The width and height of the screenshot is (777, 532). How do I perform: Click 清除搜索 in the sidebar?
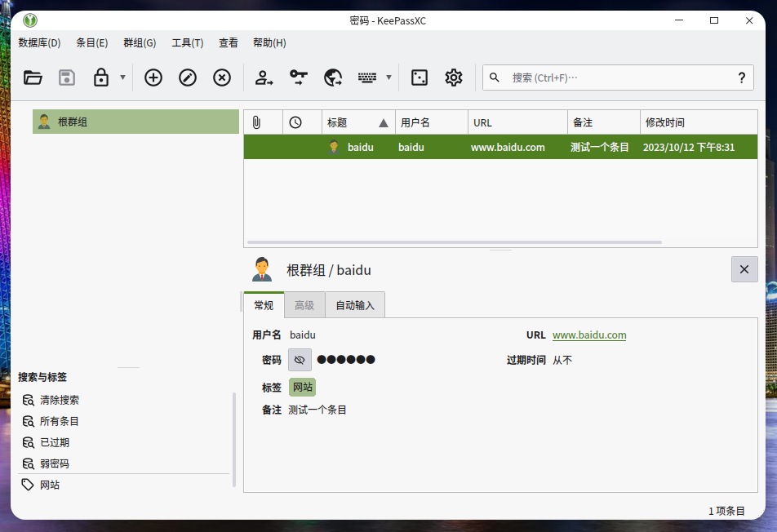pos(58,400)
